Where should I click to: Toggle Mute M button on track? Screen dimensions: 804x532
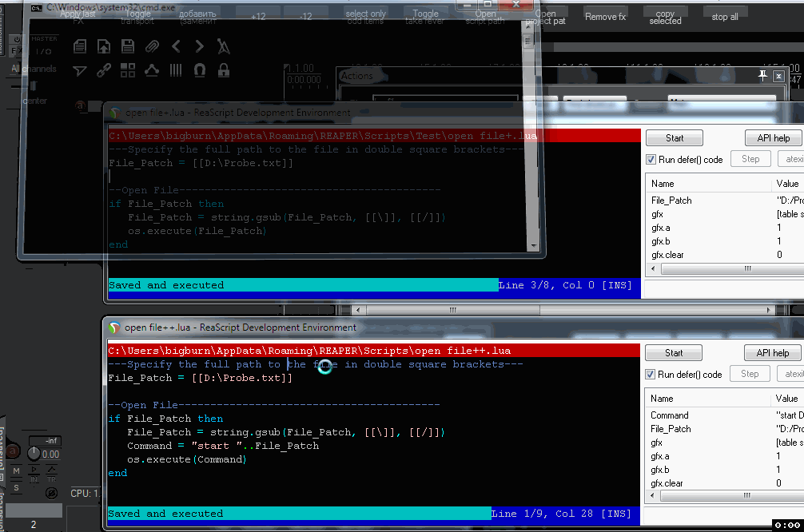[17, 470]
